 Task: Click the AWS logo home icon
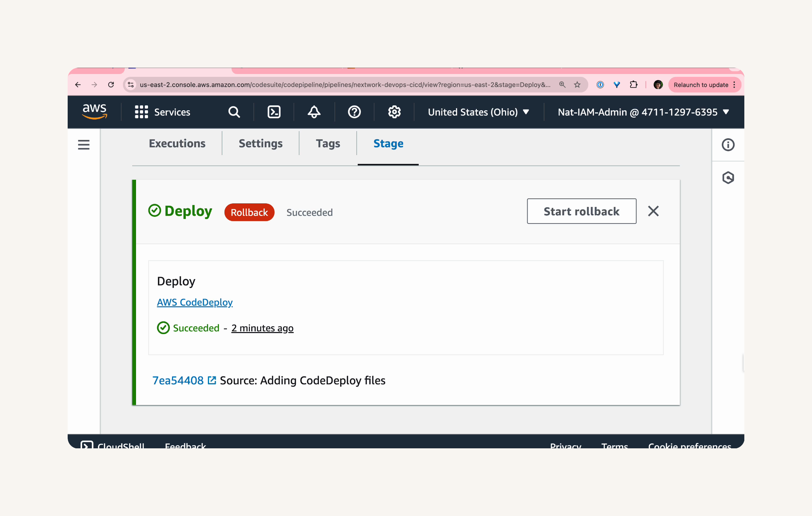coord(94,112)
